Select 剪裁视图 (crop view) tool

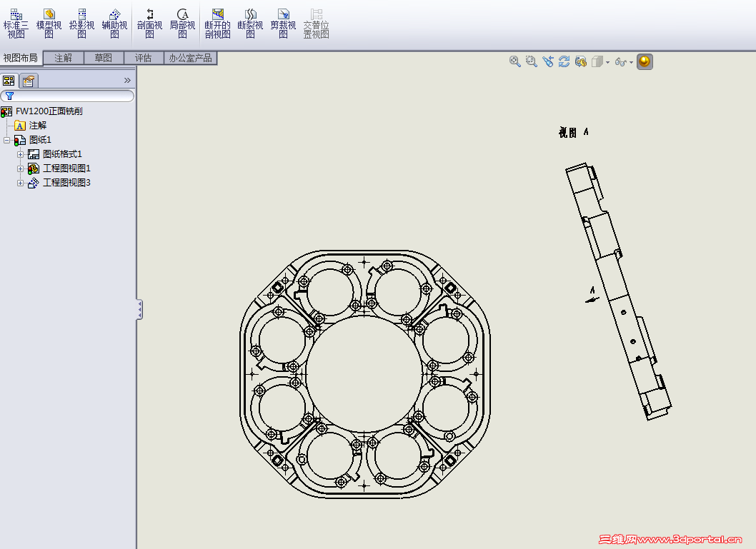coord(283,23)
